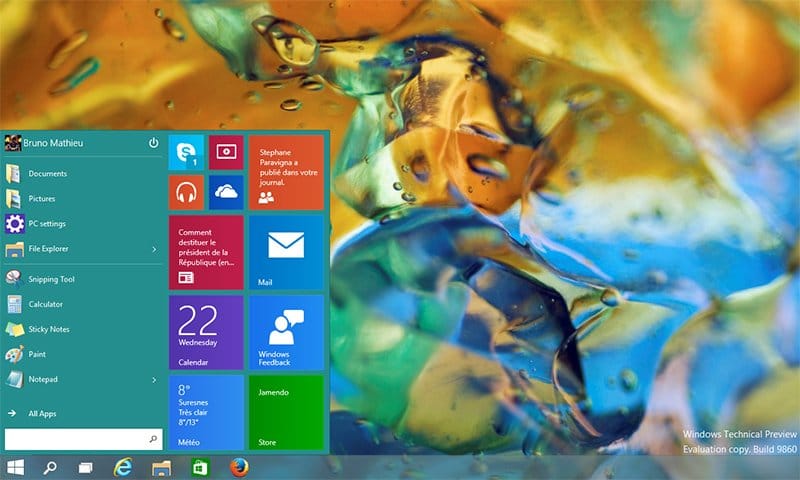Open Notepad from the Start menu

point(76,379)
